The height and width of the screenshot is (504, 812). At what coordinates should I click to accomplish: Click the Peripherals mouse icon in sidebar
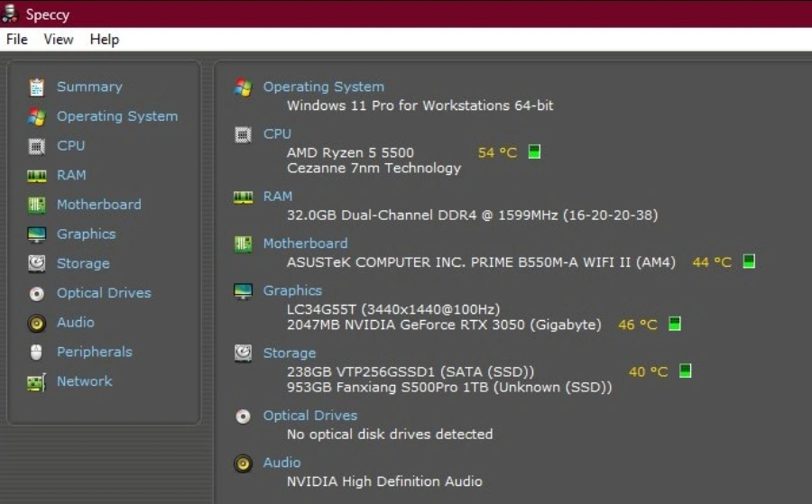[36, 352]
